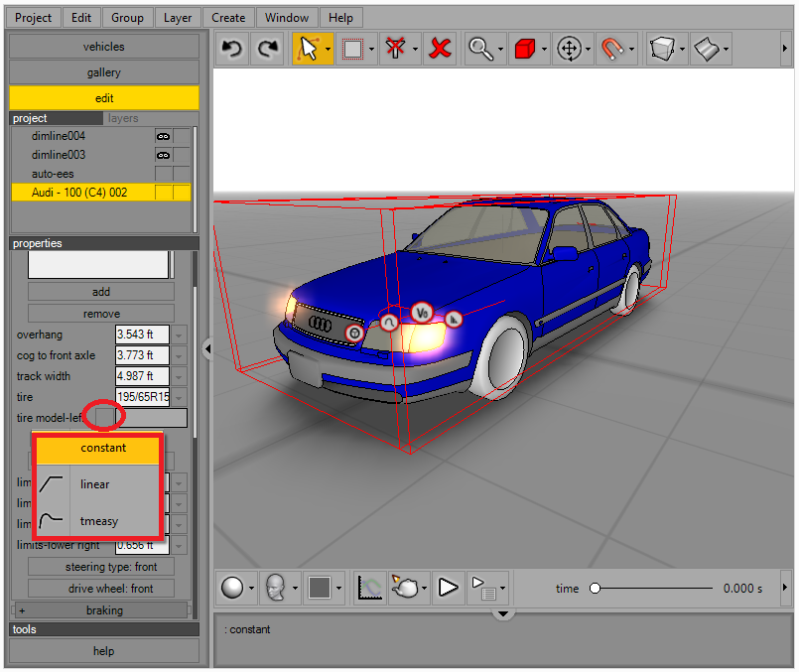Screen dimensions: 799x672
Task: Open the magnifier zoom tool
Action: pyautogui.click(x=481, y=49)
